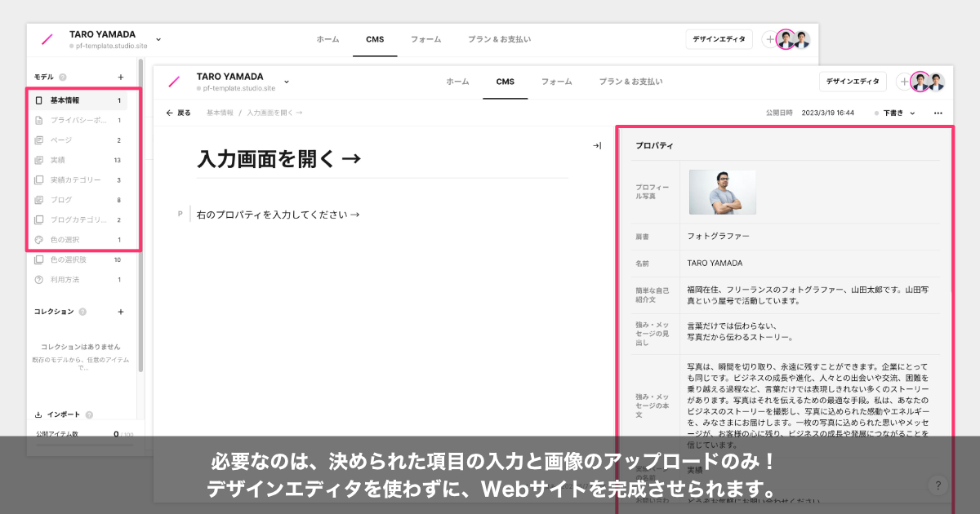Collapse the properties panel with the arrow-bar icon
980x514 pixels.
click(x=597, y=146)
